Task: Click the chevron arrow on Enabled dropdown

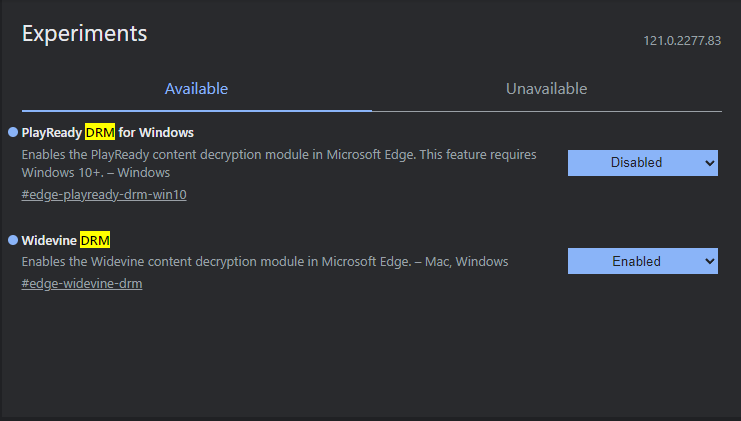Action: tap(709, 261)
